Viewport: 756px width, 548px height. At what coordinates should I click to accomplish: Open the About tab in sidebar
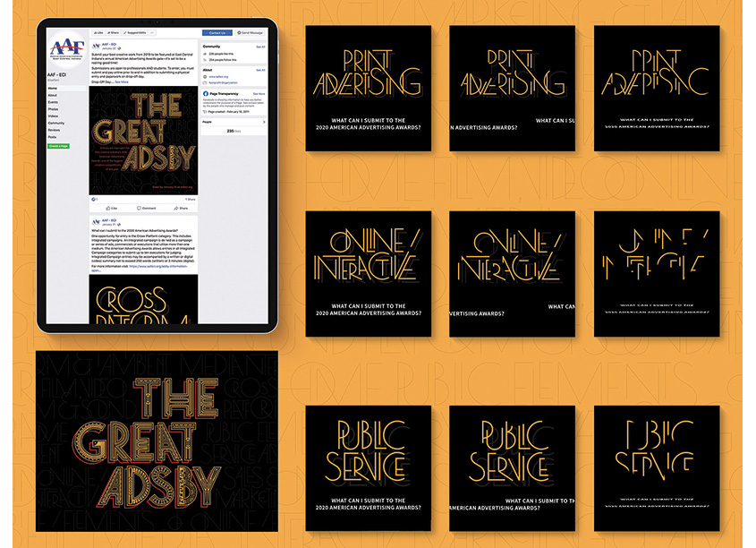pyautogui.click(x=53, y=96)
